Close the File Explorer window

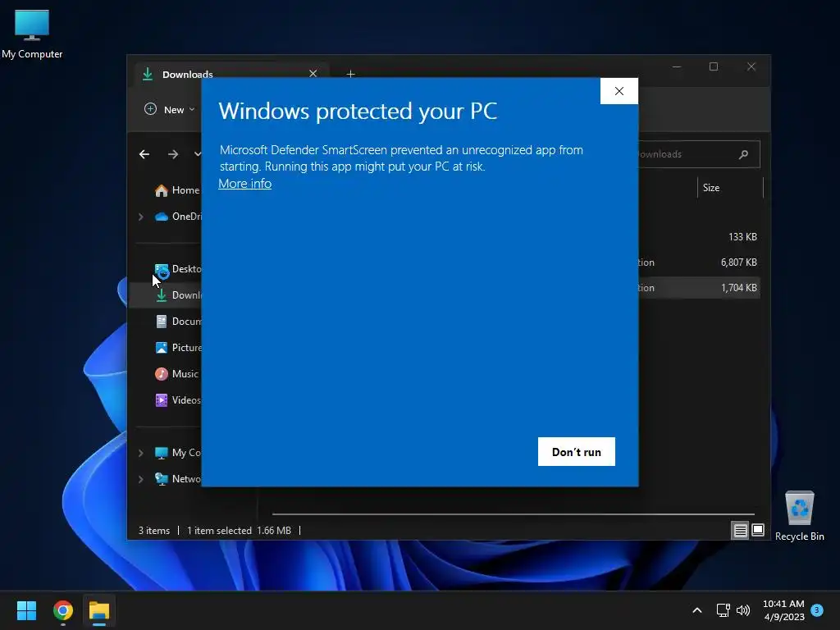[x=751, y=67]
